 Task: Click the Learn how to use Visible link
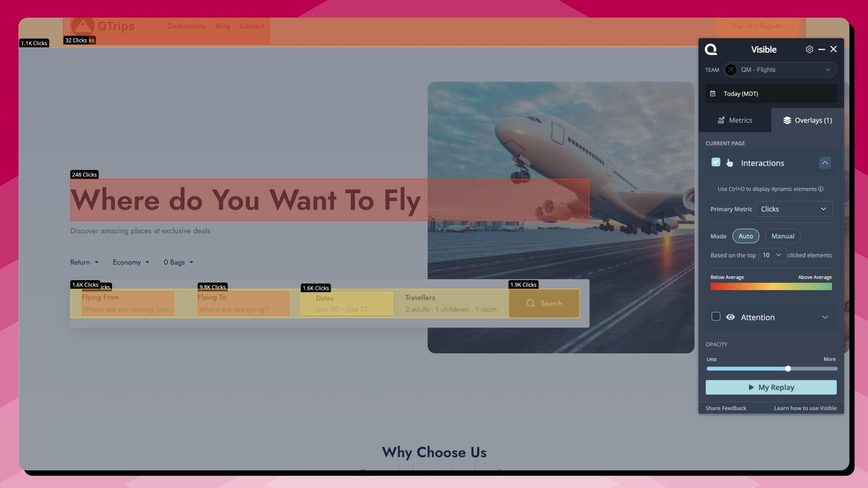point(806,408)
